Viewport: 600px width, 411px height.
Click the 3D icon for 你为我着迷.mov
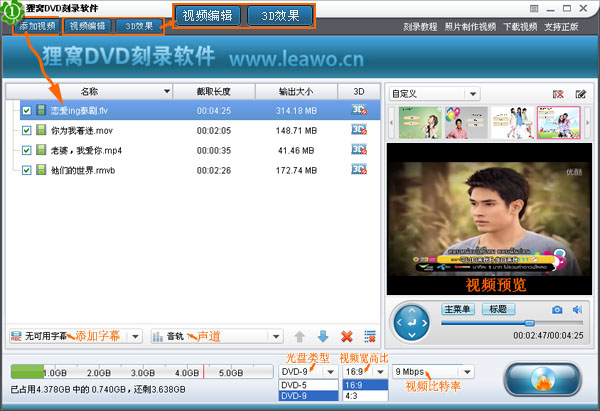pyautogui.click(x=359, y=130)
